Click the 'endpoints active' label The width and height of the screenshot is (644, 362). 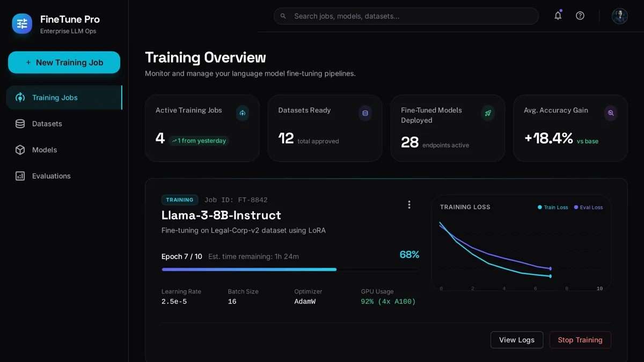click(445, 145)
